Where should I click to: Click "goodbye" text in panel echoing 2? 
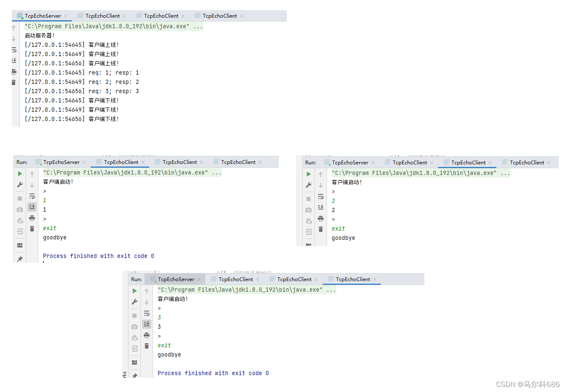[x=343, y=238]
